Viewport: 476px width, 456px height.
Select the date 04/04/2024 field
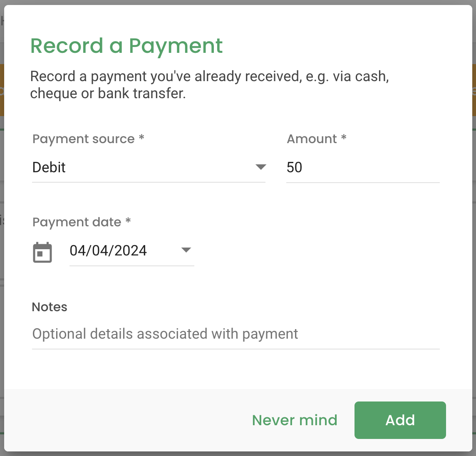click(108, 250)
